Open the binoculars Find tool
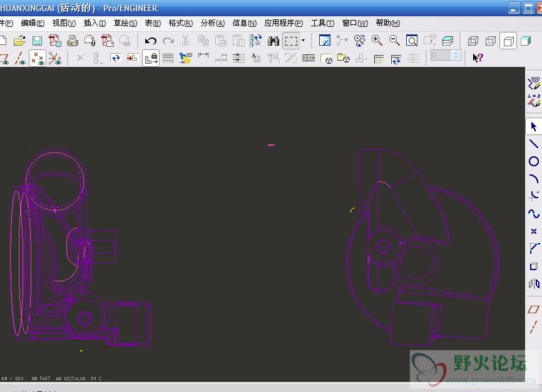The height and width of the screenshot is (392, 542). (273, 41)
